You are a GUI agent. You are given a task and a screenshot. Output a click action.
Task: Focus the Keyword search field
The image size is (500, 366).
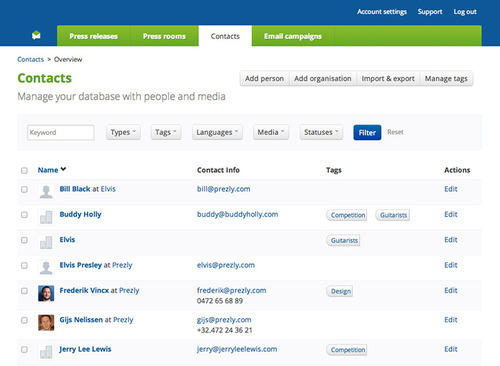coord(61,132)
